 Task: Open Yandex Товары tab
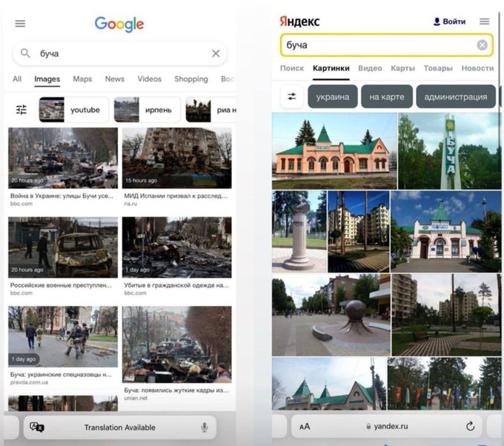[438, 68]
